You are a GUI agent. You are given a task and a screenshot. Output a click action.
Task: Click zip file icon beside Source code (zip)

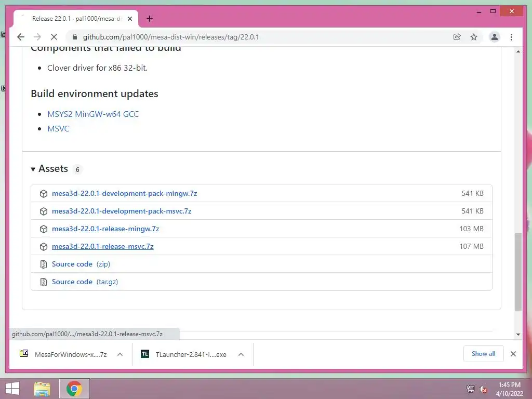coord(44,264)
